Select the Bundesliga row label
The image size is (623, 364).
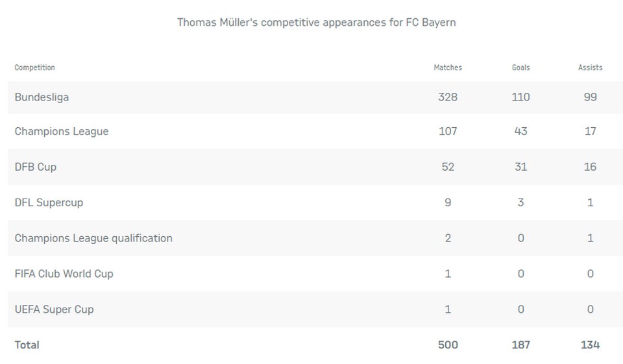pyautogui.click(x=42, y=97)
